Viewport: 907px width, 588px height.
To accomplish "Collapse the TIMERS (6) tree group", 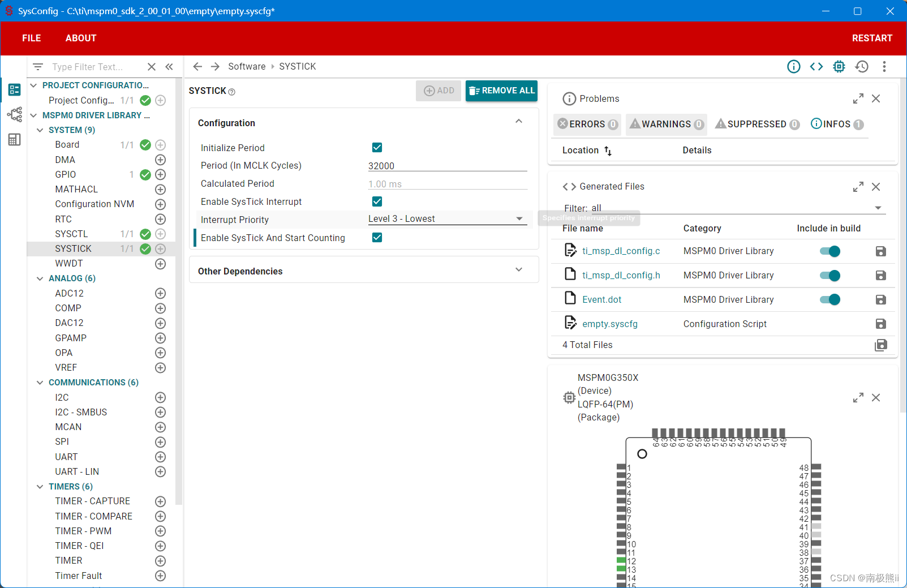I will click(40, 487).
